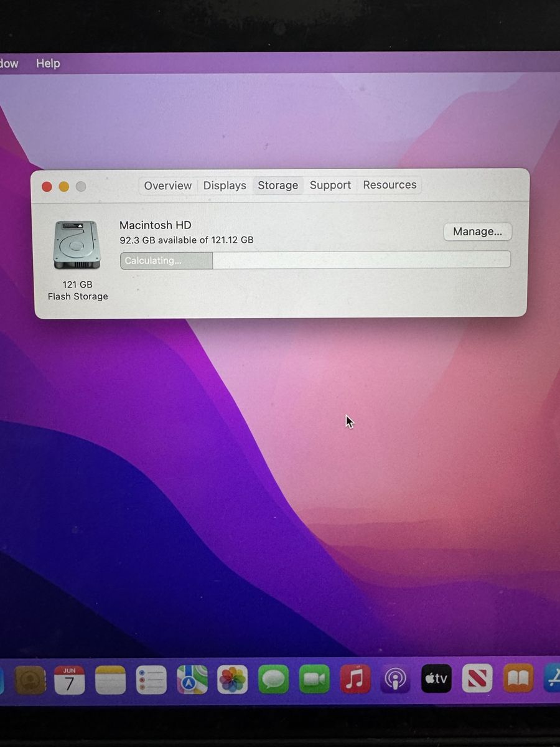This screenshot has width=560, height=747.
Task: Open the Reminders app icon
Action: point(151,680)
